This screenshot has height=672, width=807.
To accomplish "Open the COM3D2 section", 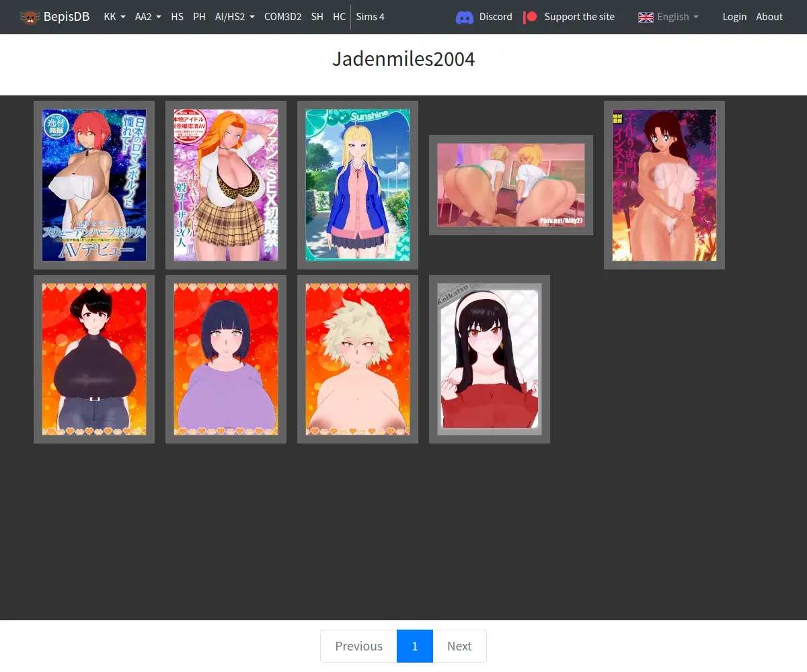I will tap(283, 17).
